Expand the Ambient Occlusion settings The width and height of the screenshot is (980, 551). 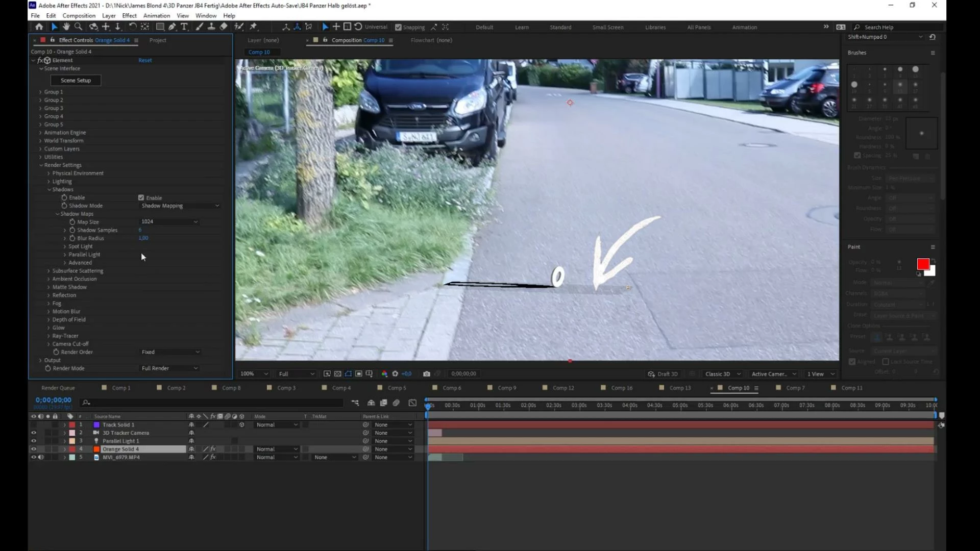[x=48, y=279]
